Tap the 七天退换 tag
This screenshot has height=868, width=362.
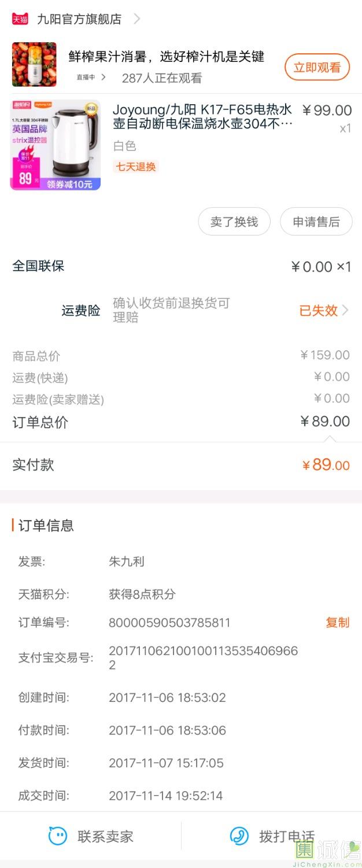coord(136,167)
